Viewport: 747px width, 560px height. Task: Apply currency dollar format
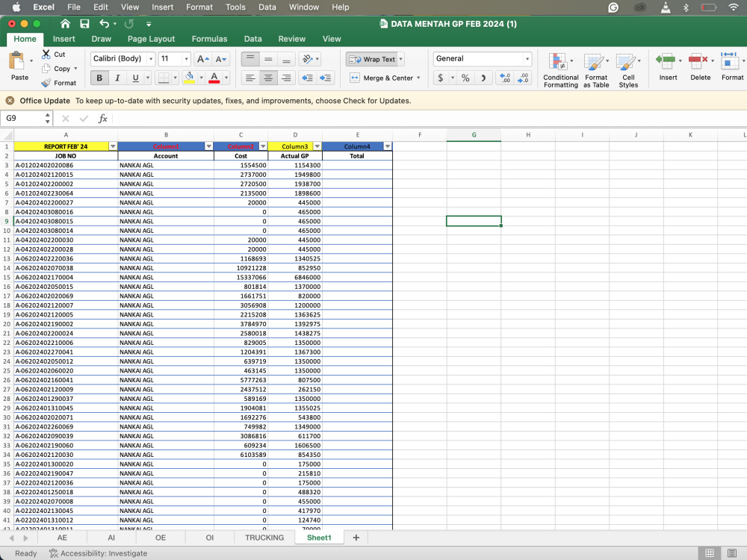pyautogui.click(x=440, y=78)
